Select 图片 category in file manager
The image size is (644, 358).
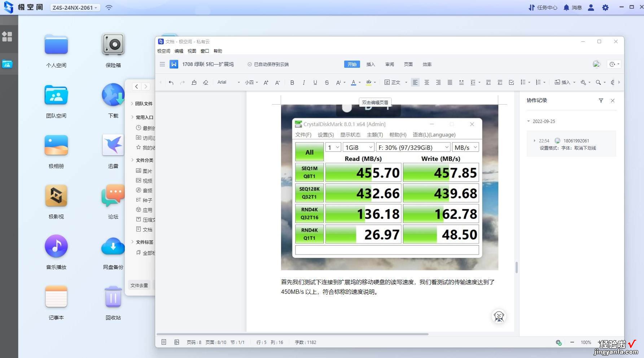pyautogui.click(x=144, y=171)
